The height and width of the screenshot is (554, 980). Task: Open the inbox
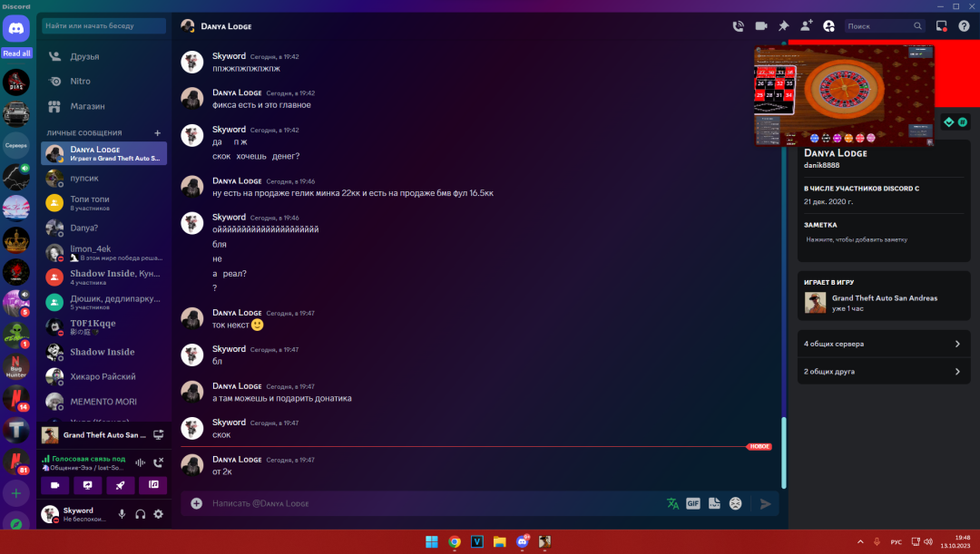coord(941,26)
